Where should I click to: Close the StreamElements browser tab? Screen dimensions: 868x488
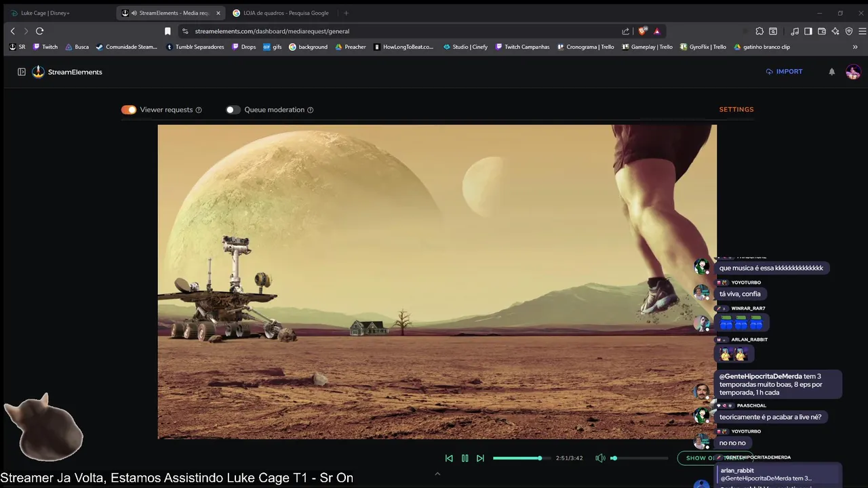click(x=218, y=13)
